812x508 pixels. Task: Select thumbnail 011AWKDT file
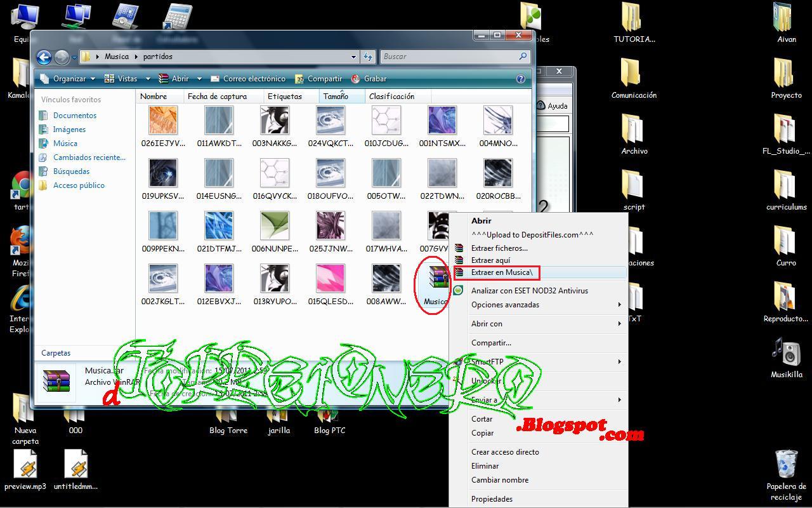[x=219, y=126]
